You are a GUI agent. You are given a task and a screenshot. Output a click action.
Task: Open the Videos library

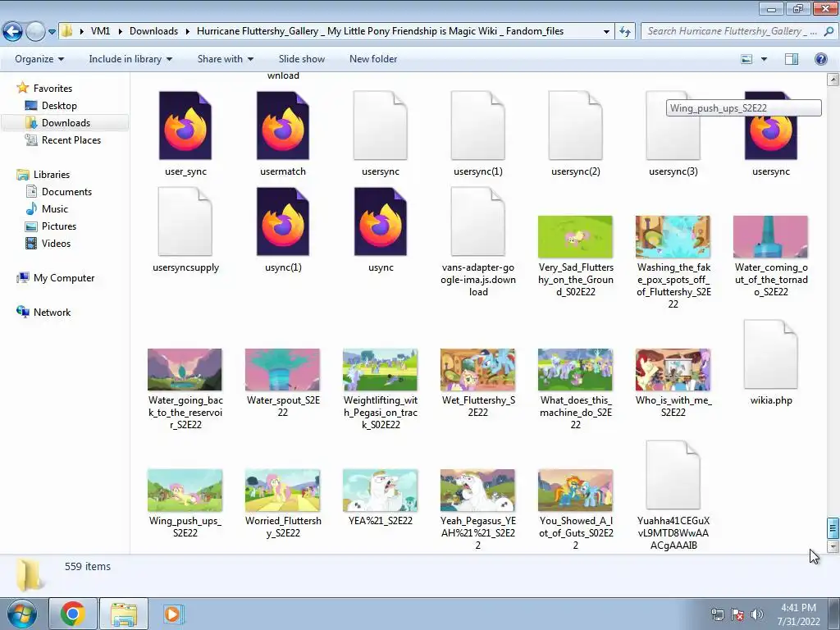pyautogui.click(x=56, y=243)
